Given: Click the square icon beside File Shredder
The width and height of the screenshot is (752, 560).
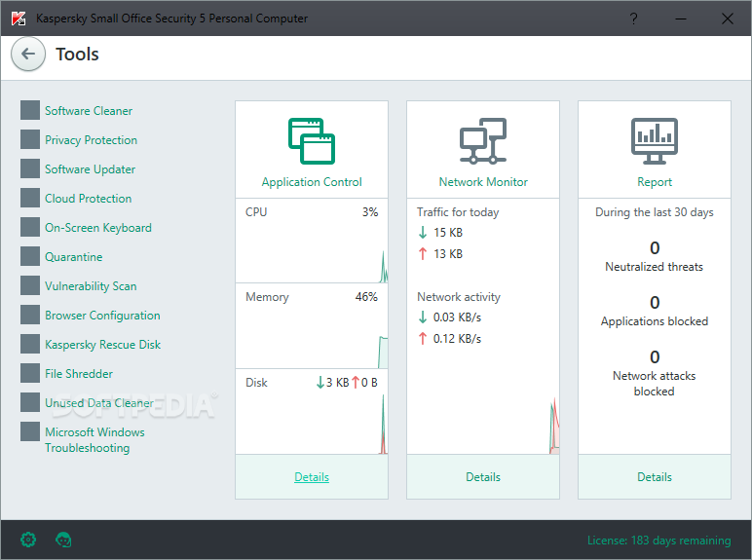Looking at the screenshot, I should (x=30, y=373).
